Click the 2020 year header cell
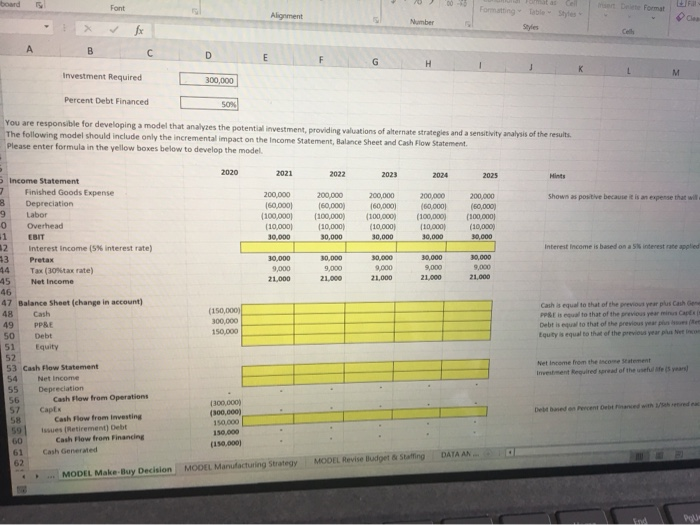Image resolution: width=700 pixels, height=525 pixels. [x=229, y=172]
